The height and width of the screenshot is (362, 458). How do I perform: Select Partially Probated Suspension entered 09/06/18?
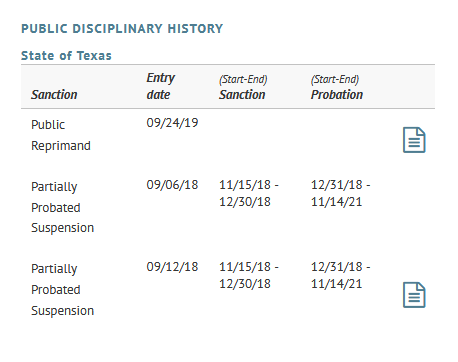pos(63,207)
